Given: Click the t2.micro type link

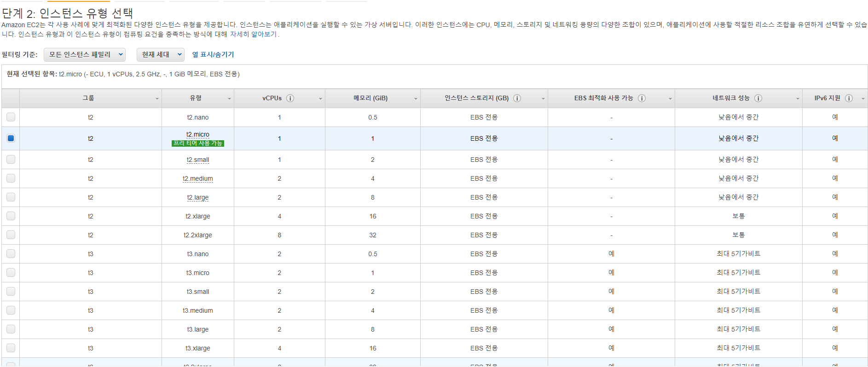Looking at the screenshot, I should click(198, 134).
